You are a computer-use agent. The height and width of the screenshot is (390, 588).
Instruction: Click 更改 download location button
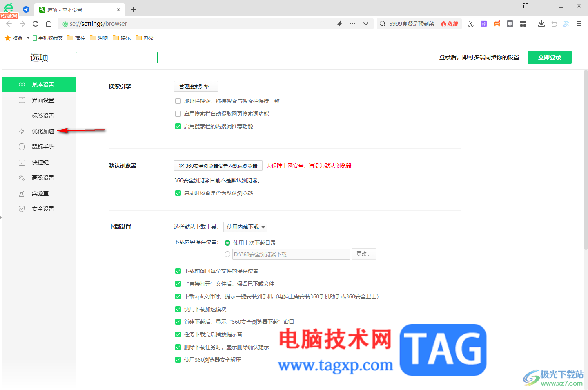click(x=364, y=254)
